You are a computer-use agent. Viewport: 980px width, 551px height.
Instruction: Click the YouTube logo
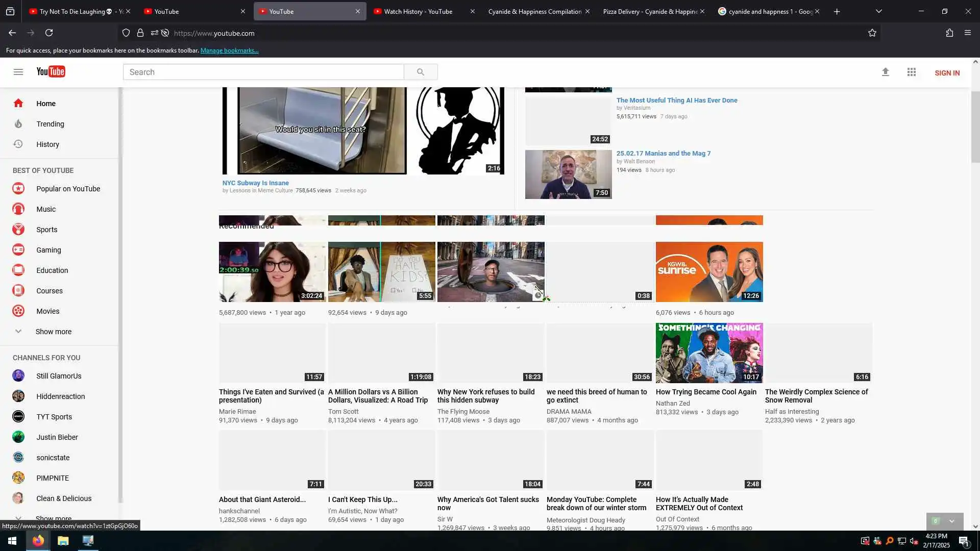(x=51, y=72)
